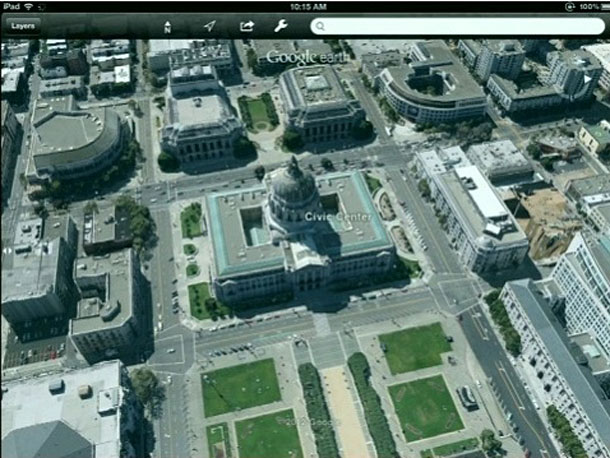Tap the Wi-Fi status icon

[x=30, y=6]
